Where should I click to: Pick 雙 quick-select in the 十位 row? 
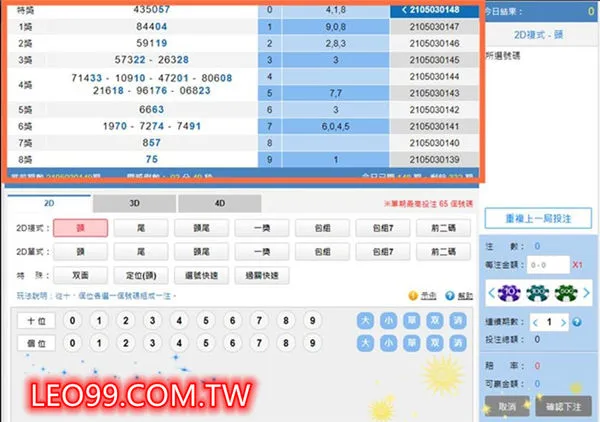[435, 320]
